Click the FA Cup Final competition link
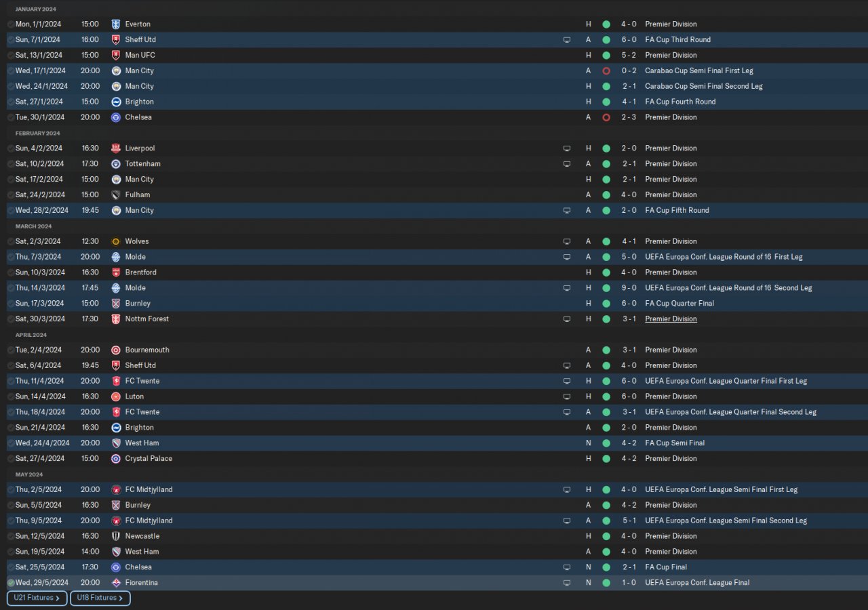The image size is (868, 610). click(x=666, y=567)
